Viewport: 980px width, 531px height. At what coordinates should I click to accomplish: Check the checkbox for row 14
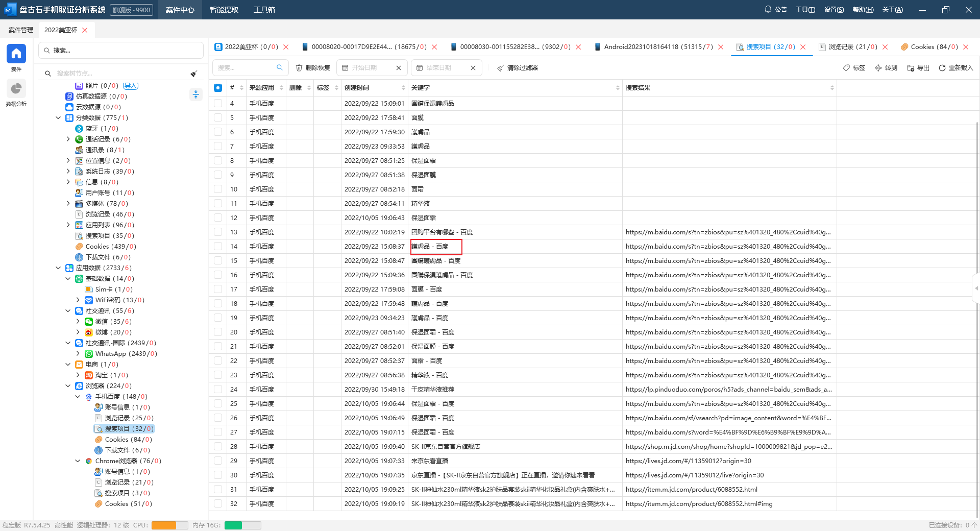[218, 247]
